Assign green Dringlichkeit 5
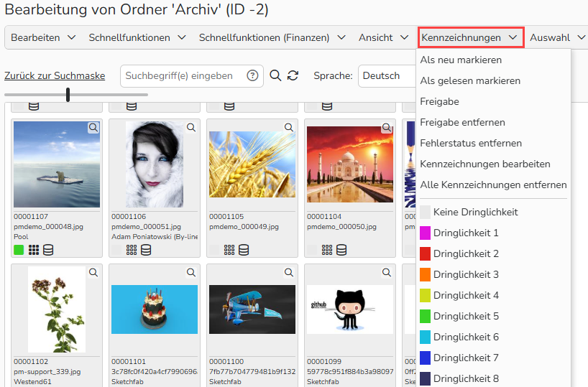 coord(494,316)
